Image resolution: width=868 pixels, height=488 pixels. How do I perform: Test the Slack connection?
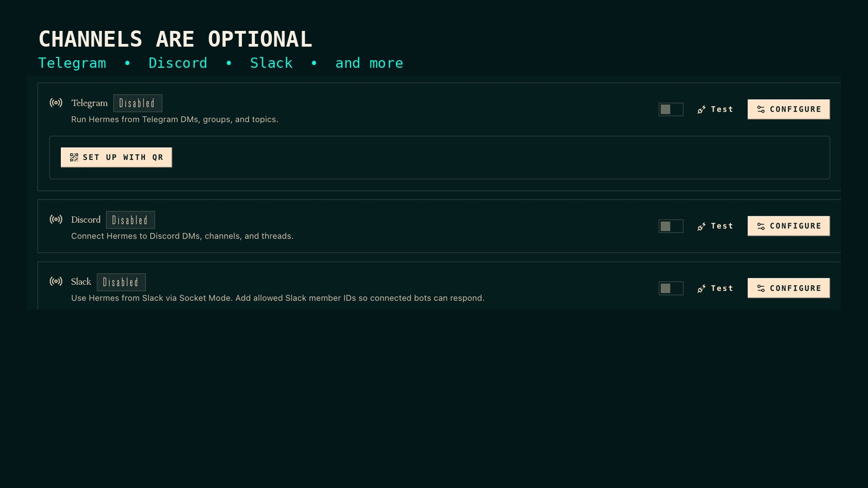point(715,288)
